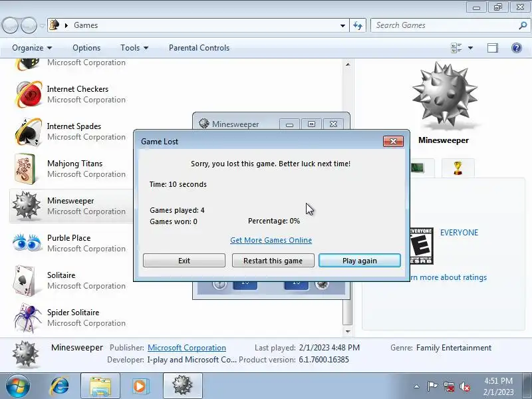
Task: Click the Forward navigation button
Action: 29,25
